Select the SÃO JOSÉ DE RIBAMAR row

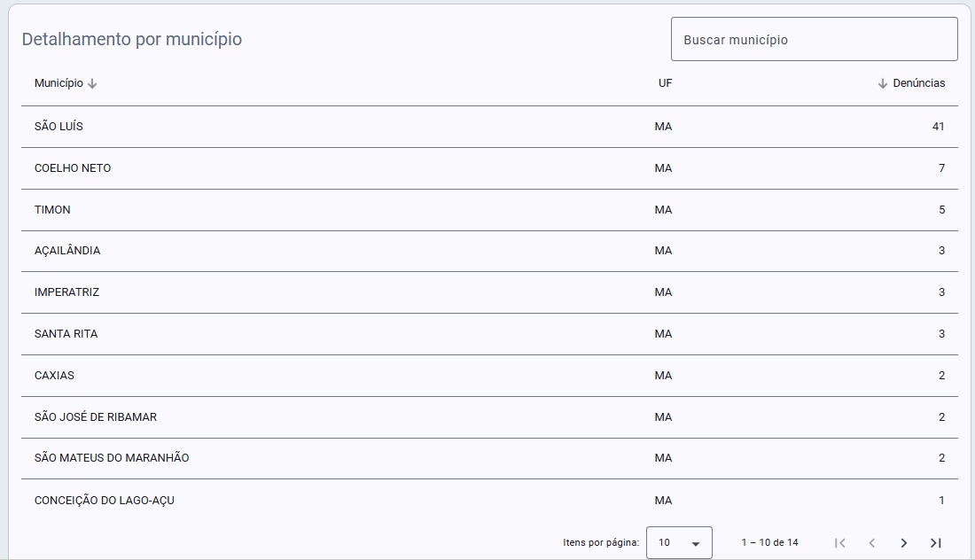pos(489,417)
